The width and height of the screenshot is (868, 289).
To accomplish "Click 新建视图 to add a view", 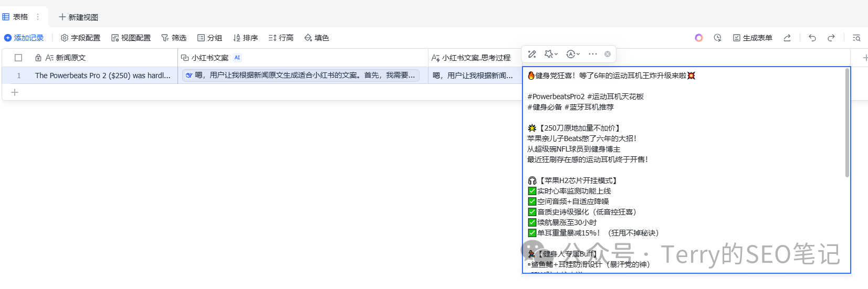I will click(78, 17).
